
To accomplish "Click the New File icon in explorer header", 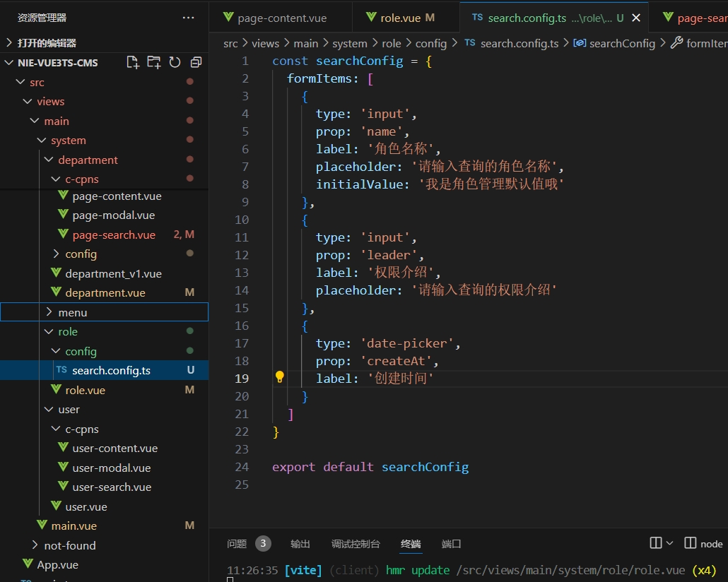I will point(133,62).
